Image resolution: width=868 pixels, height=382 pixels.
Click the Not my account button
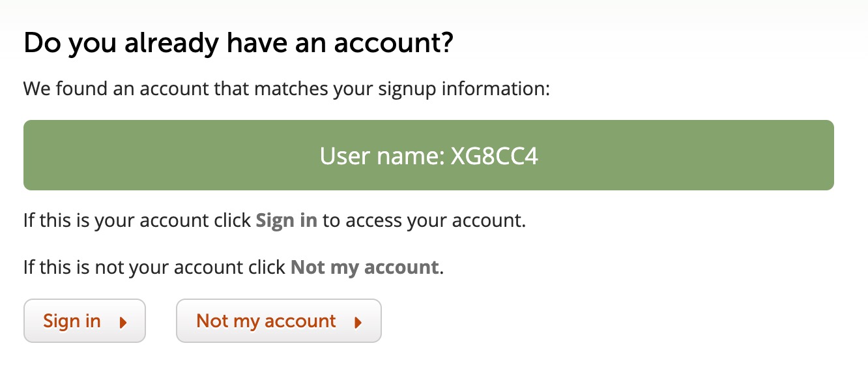click(x=278, y=321)
